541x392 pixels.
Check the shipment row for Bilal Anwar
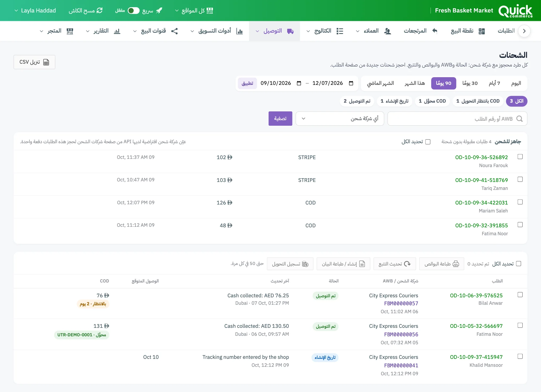pyautogui.click(x=520, y=295)
